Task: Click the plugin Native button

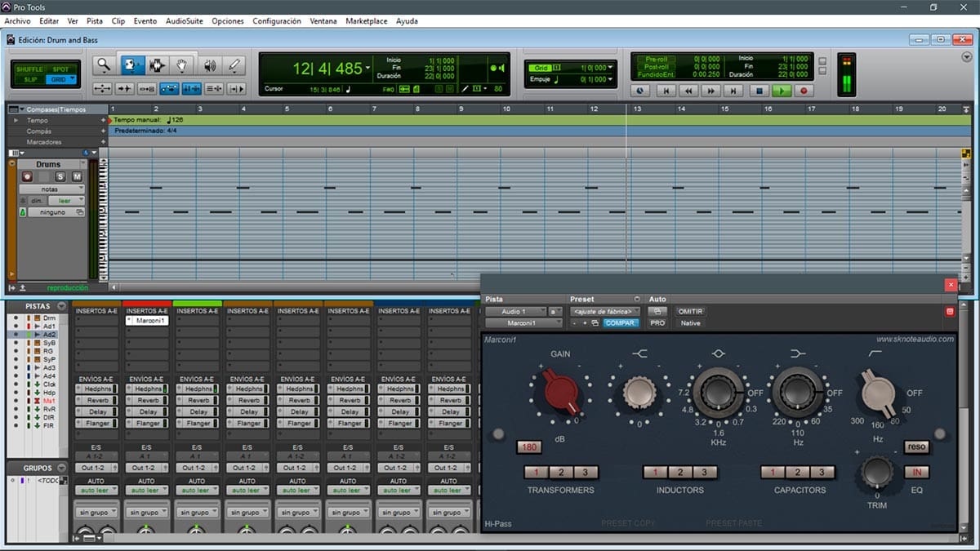Action: [690, 323]
